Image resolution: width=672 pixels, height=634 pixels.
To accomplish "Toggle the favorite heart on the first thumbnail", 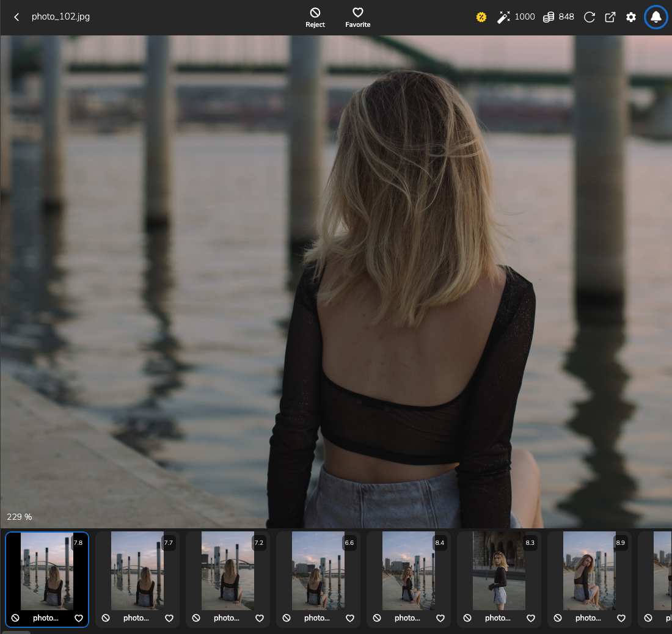I will click(x=78, y=618).
